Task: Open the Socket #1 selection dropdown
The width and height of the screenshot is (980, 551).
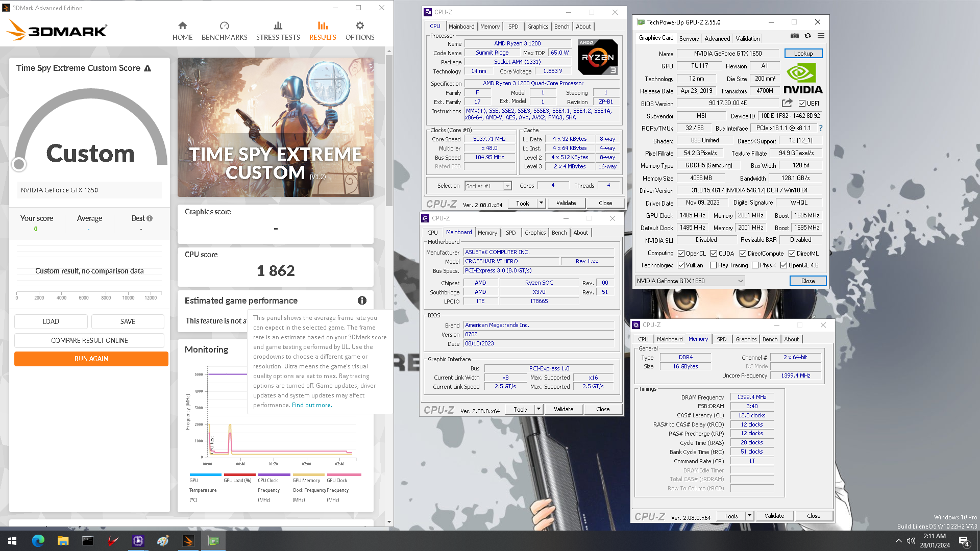Action: 488,186
